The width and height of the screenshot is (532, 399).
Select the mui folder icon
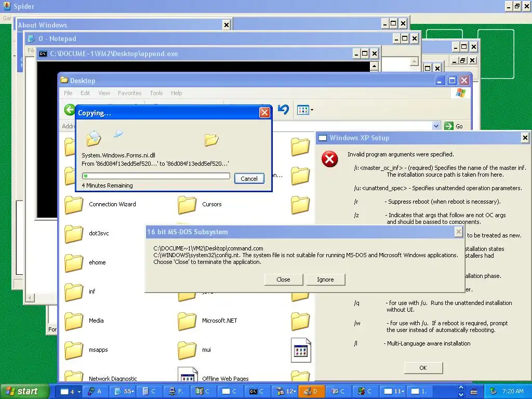[x=187, y=350]
